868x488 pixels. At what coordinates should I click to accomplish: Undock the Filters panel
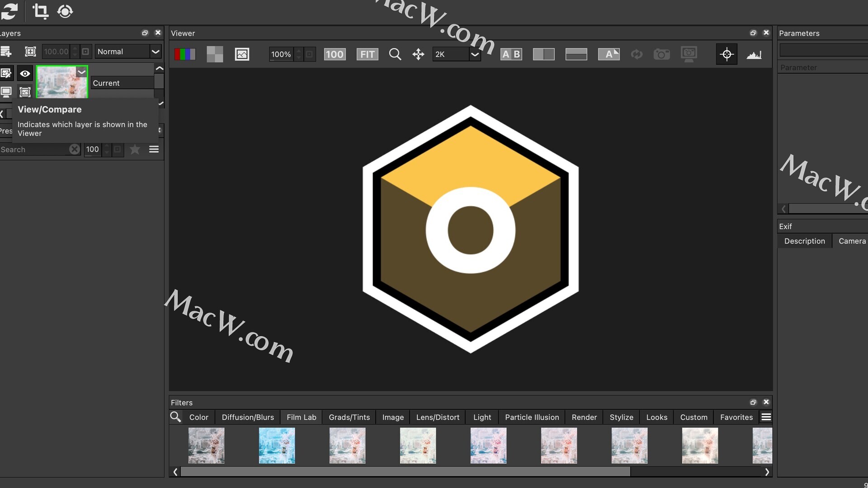pyautogui.click(x=753, y=402)
